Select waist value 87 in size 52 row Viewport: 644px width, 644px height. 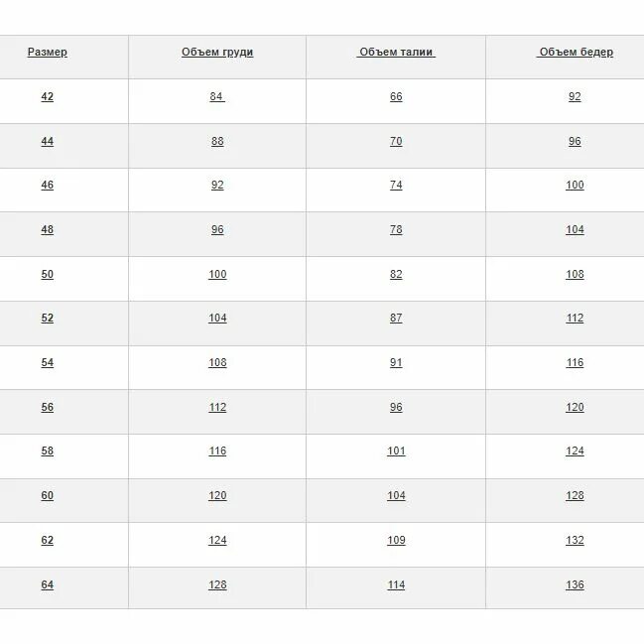(396, 318)
